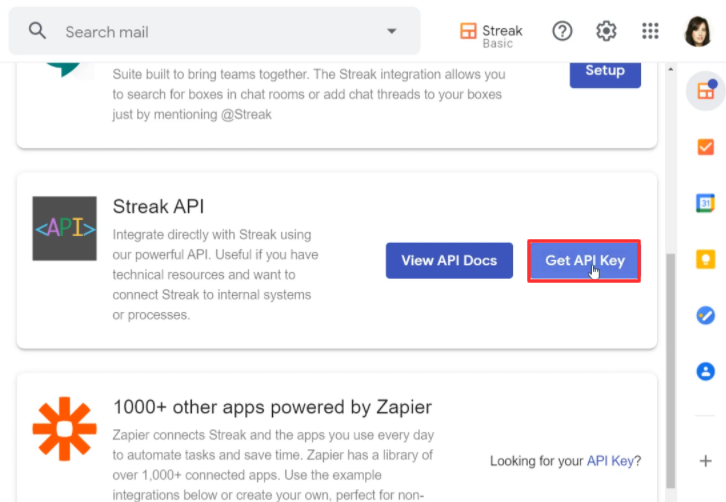Click 'just by mentioning @Streak' text
This screenshot has width=726, height=502.
(192, 114)
